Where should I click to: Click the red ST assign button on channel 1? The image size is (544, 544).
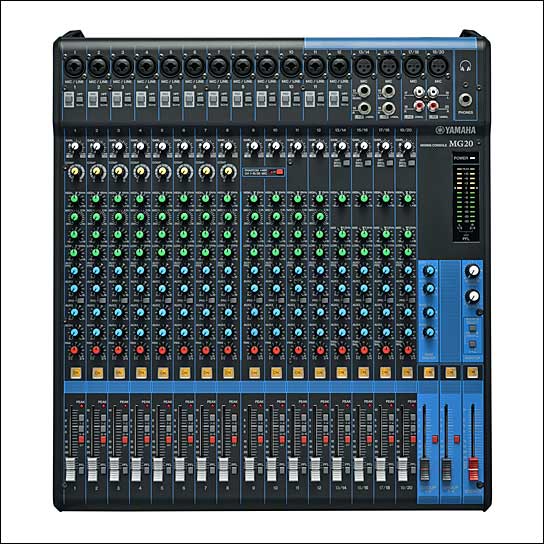coord(82,440)
